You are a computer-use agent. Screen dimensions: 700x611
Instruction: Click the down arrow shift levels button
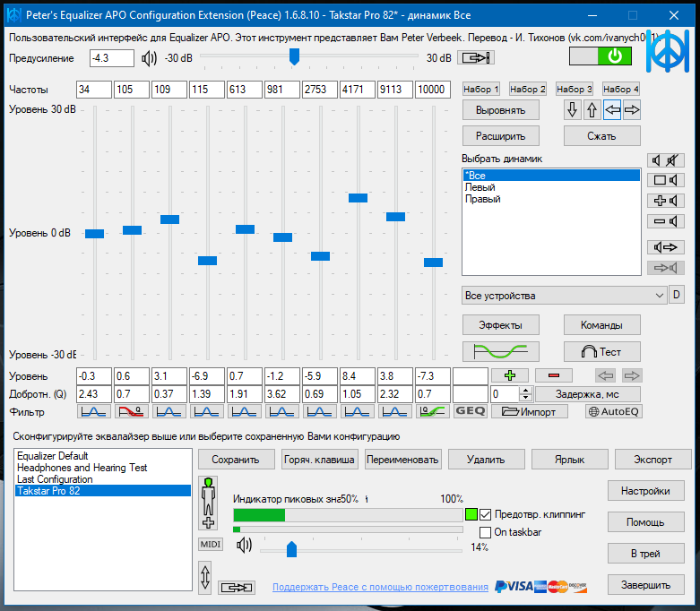pos(573,110)
